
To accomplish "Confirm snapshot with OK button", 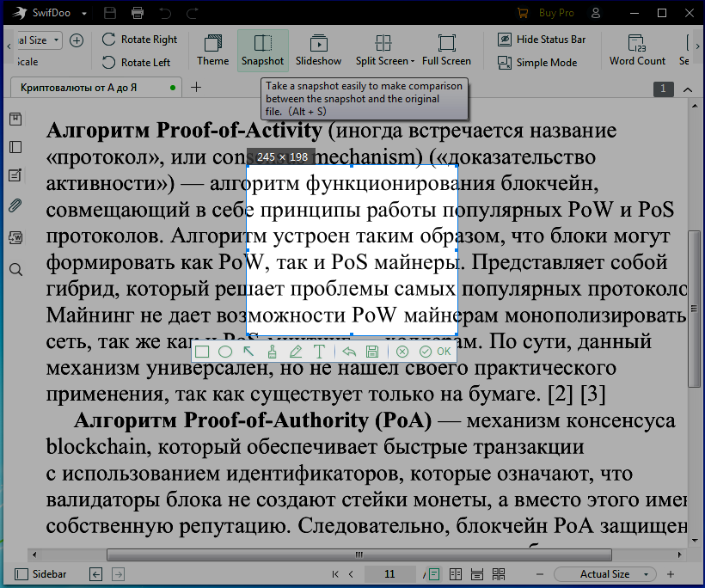I will [435, 352].
